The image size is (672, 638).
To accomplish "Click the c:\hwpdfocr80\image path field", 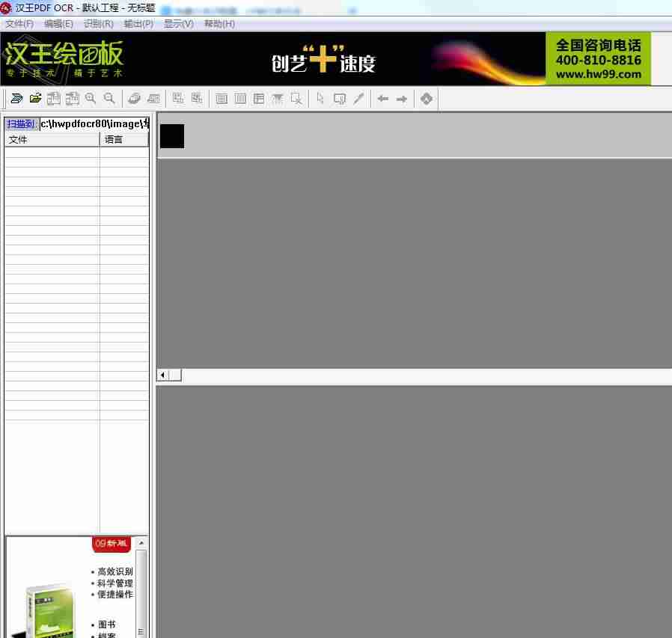I will point(95,124).
